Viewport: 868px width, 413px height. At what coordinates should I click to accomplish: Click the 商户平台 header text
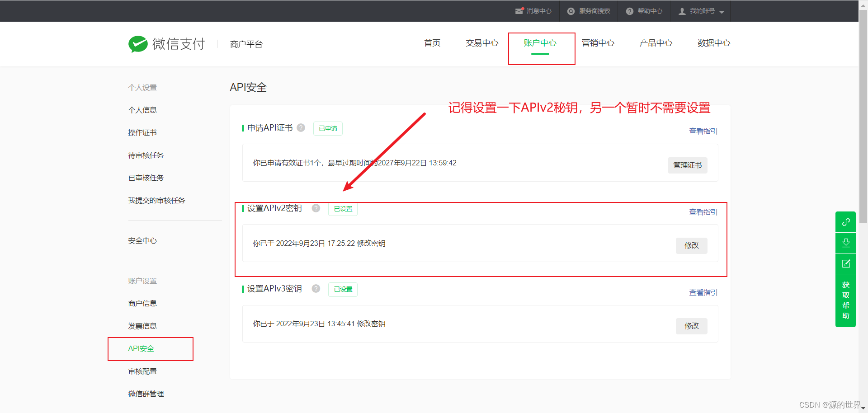(246, 44)
